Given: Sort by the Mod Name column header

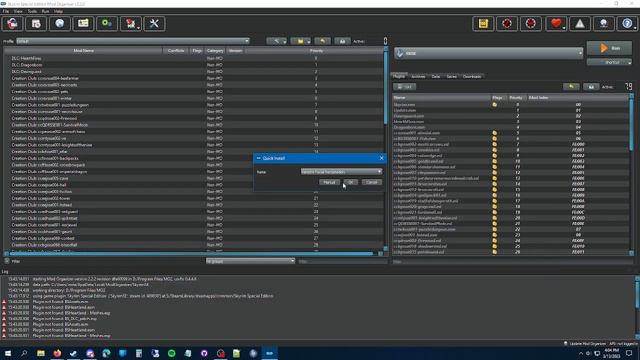Looking at the screenshot, I should point(83,51).
